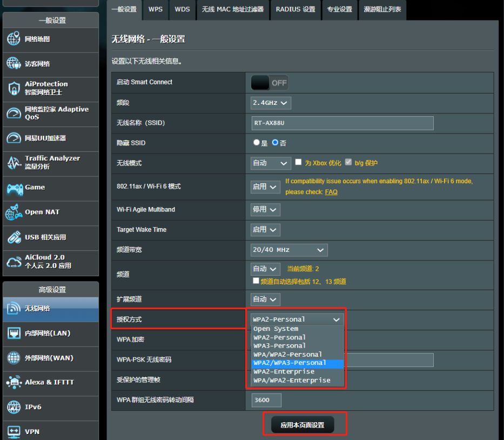504x440 pixels.
Task: Click the AiCloud 2.0 cloud icon
Action: [14, 262]
